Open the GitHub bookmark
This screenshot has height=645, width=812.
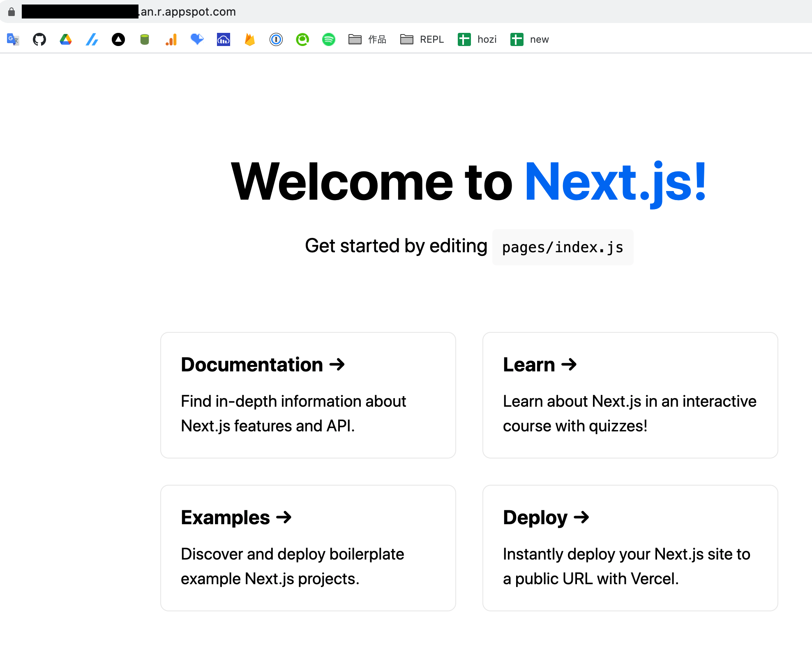pos(39,39)
